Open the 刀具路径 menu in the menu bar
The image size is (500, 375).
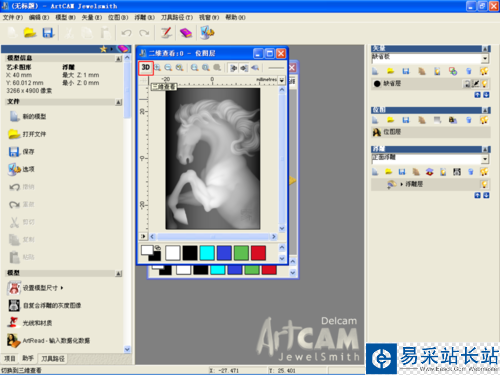(177, 17)
